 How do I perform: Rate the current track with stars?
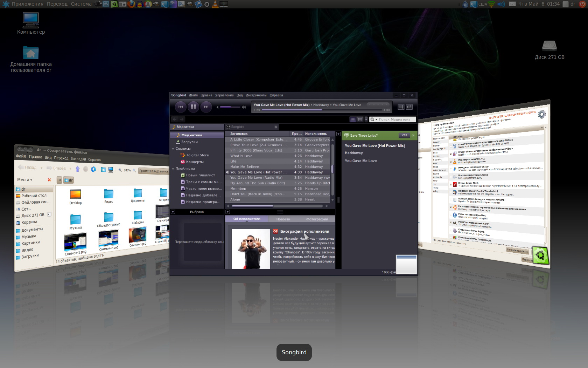click(x=378, y=104)
